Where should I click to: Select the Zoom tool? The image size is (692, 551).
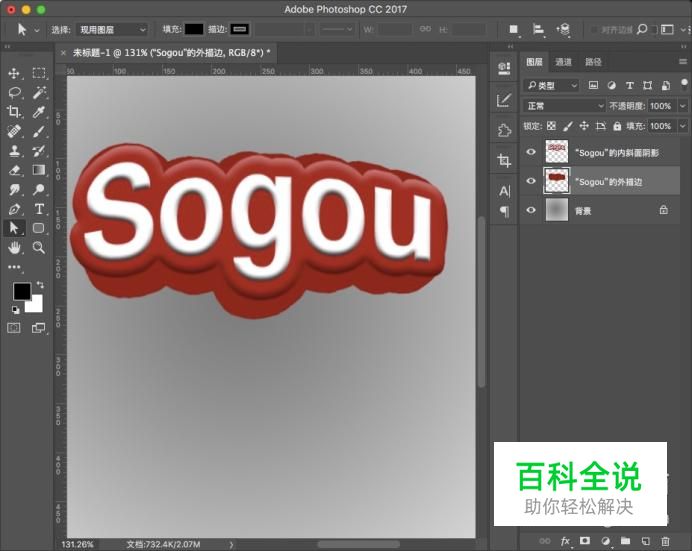[x=39, y=247]
